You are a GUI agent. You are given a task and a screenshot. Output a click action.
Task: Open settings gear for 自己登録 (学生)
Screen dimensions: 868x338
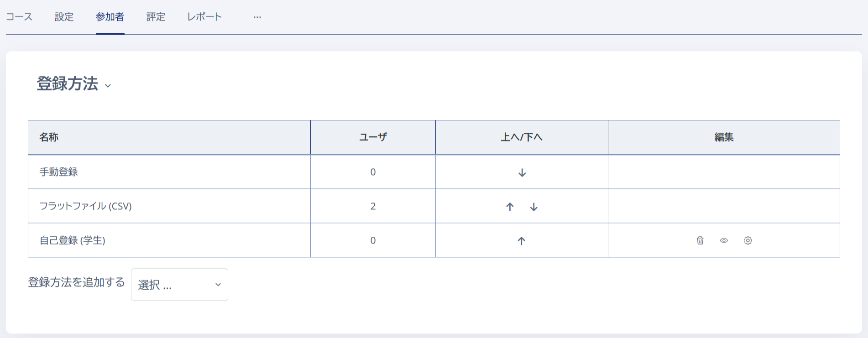coord(748,240)
